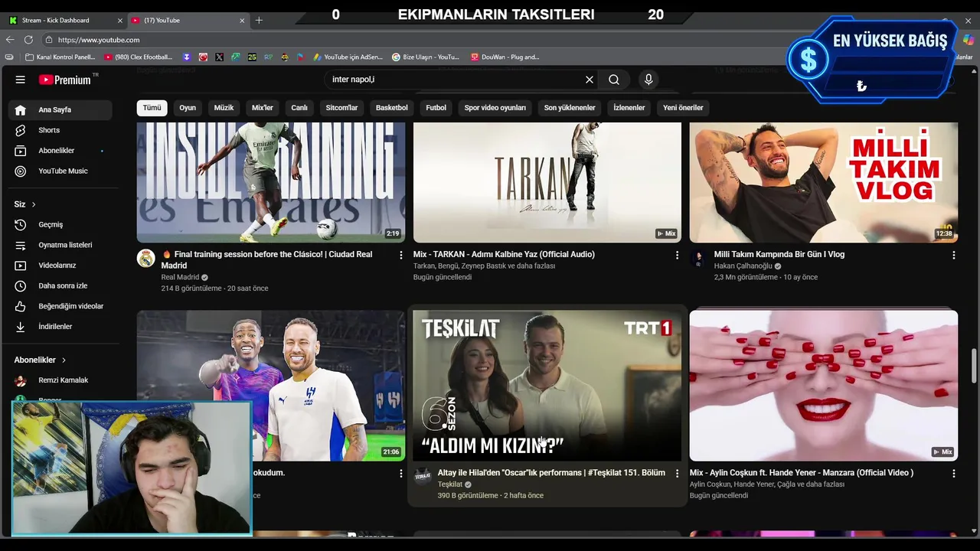Click the browser back arrow

tap(10, 40)
